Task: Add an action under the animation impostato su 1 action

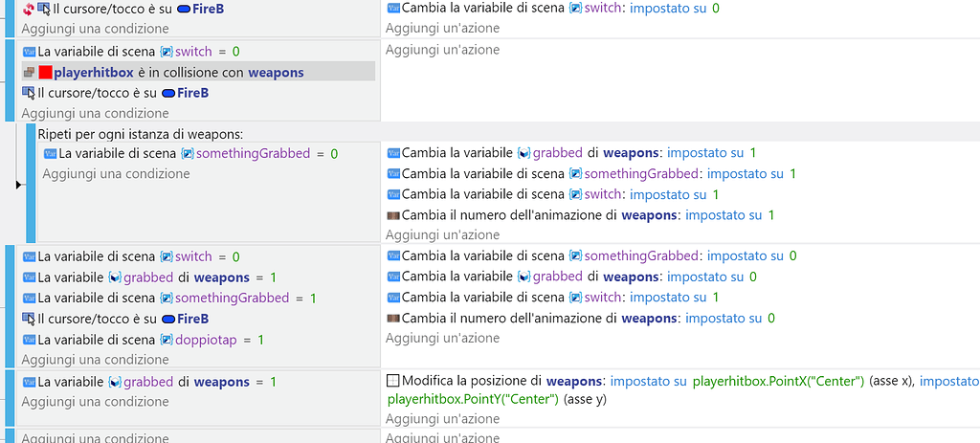Action: tap(442, 235)
